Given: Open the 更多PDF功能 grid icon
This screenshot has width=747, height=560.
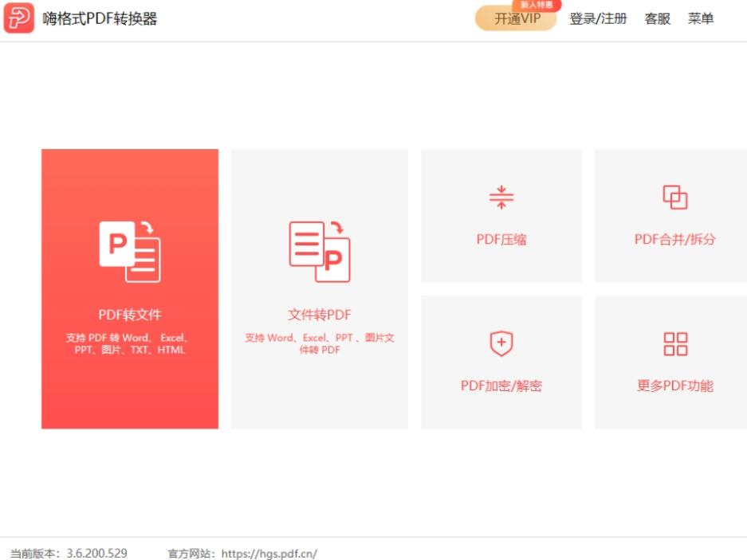Looking at the screenshot, I should 675,344.
